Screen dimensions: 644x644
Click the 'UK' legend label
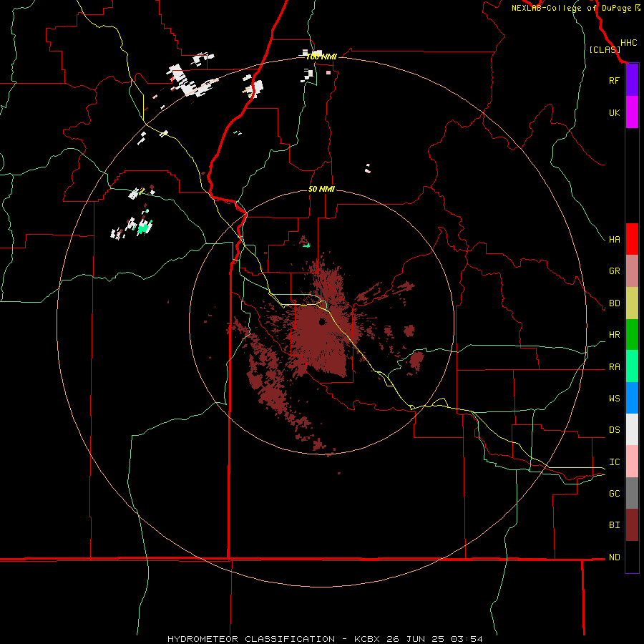[x=614, y=112]
